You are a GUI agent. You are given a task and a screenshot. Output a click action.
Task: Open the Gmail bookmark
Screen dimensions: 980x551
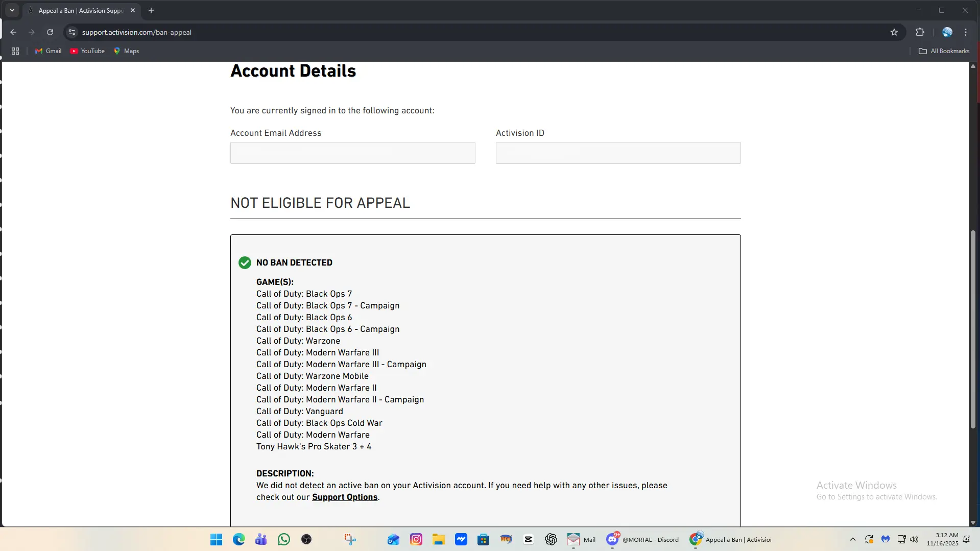click(48, 51)
